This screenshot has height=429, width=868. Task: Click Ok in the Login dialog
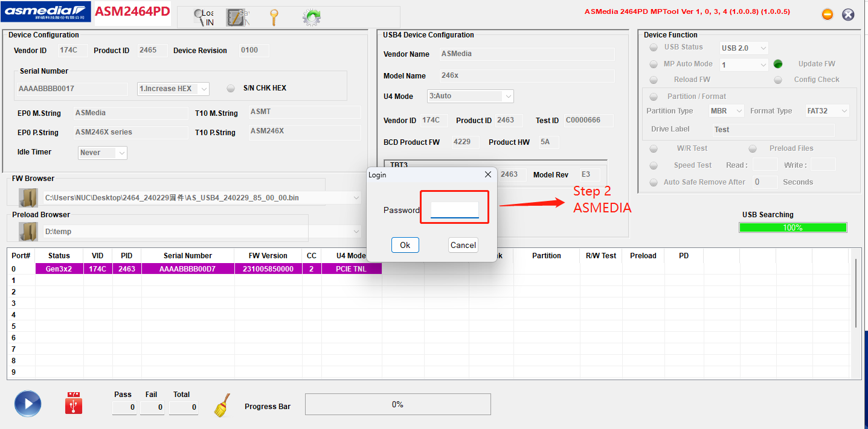pyautogui.click(x=405, y=245)
